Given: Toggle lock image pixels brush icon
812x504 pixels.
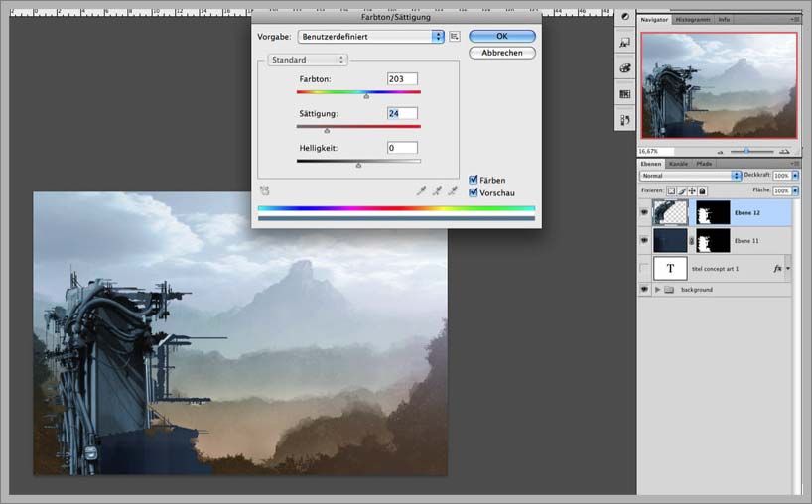Looking at the screenshot, I should coord(682,190).
